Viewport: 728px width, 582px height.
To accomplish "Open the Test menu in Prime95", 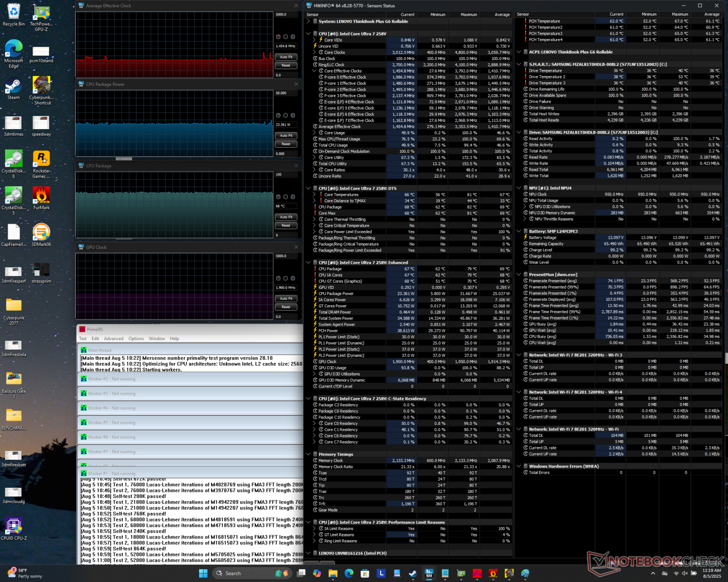I will pyautogui.click(x=83, y=339).
